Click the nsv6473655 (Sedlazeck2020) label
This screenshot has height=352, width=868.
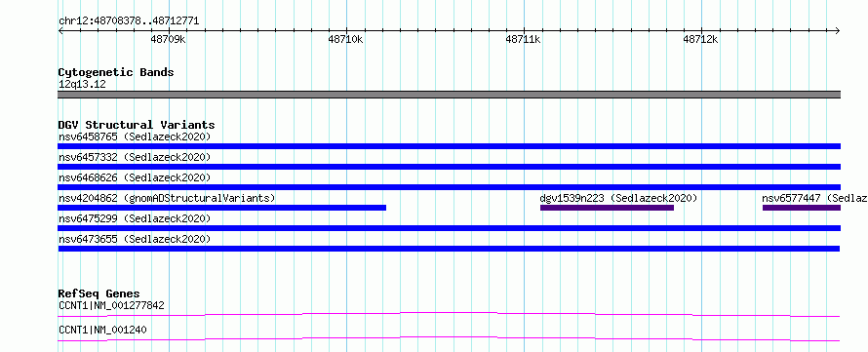(x=135, y=239)
